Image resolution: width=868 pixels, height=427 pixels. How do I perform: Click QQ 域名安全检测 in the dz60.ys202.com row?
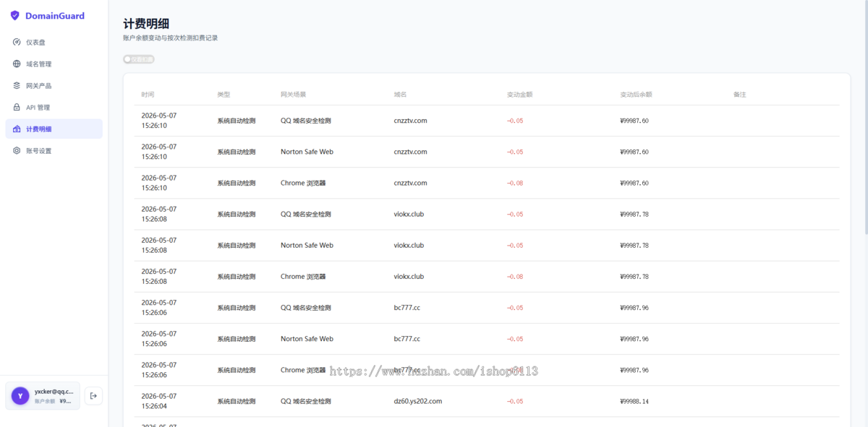coord(306,400)
